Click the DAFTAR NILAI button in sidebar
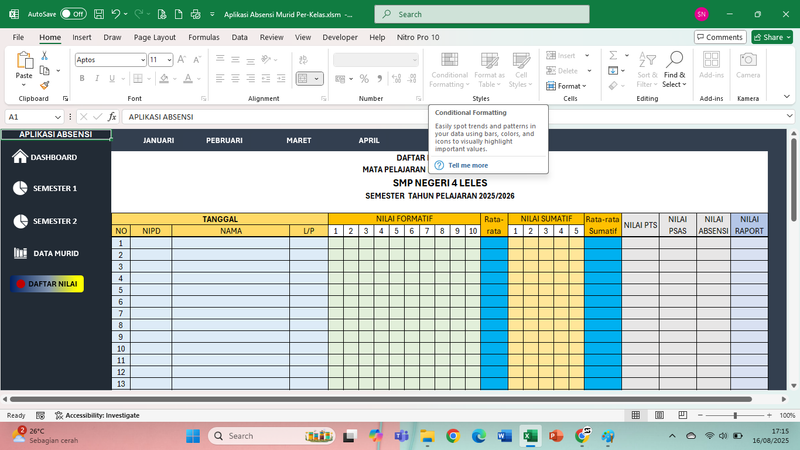The image size is (800, 450). pyautogui.click(x=48, y=284)
